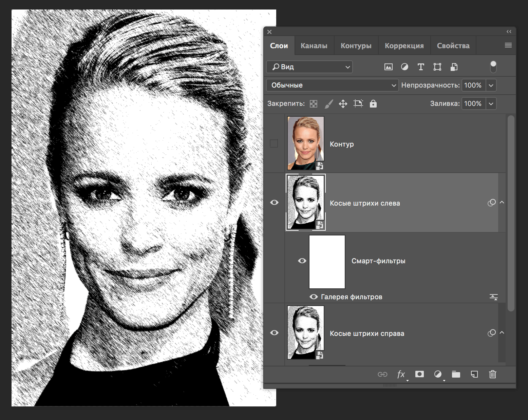Add a new layer mask
Viewport: 528px width, 420px height.
tap(419, 374)
